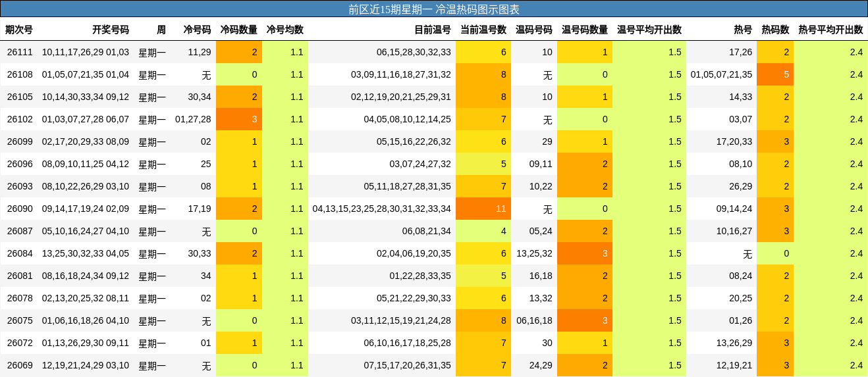Select the 目前温号 column header
The image size is (868, 377).
433,30
